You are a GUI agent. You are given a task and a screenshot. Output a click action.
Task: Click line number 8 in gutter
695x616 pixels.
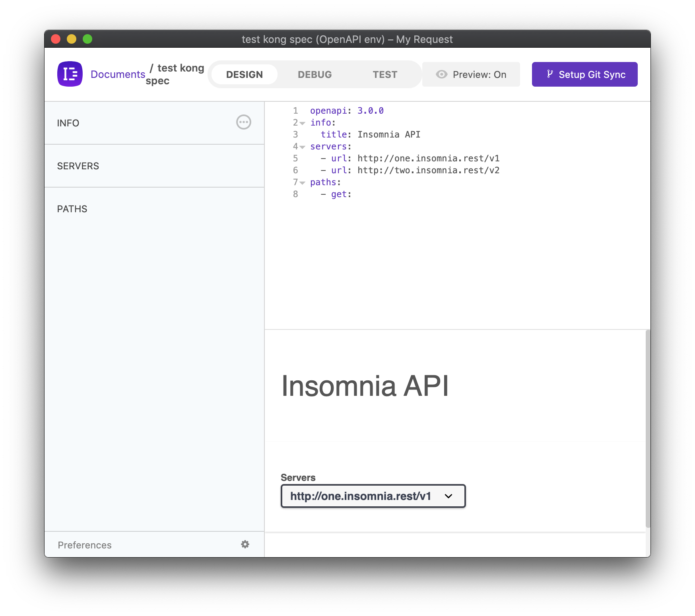coord(295,194)
